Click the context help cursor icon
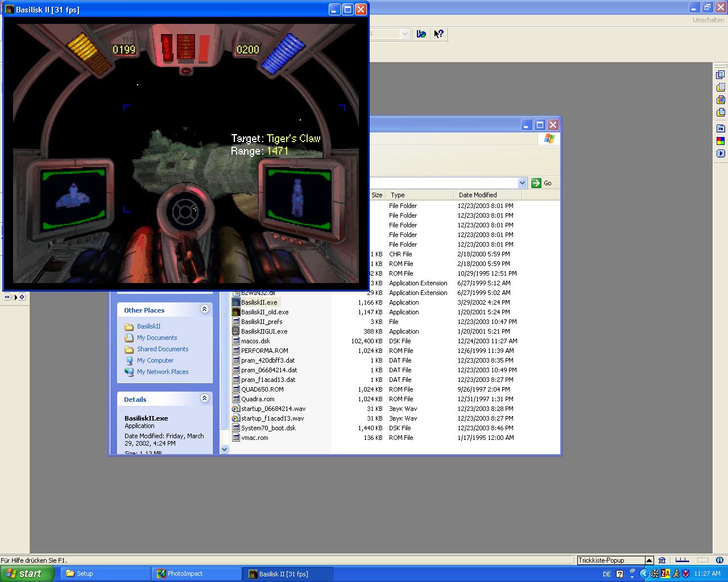The width and height of the screenshot is (728, 582). 439,34
